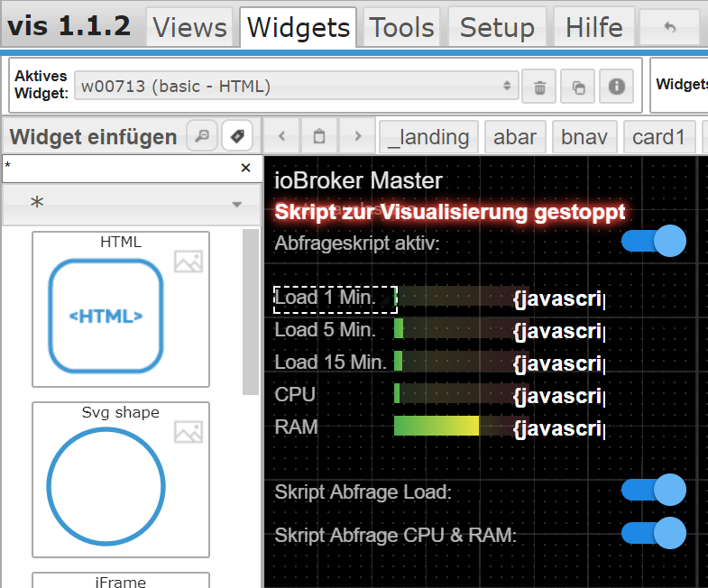Click the tag icon next to Widget einfügen

(237, 135)
